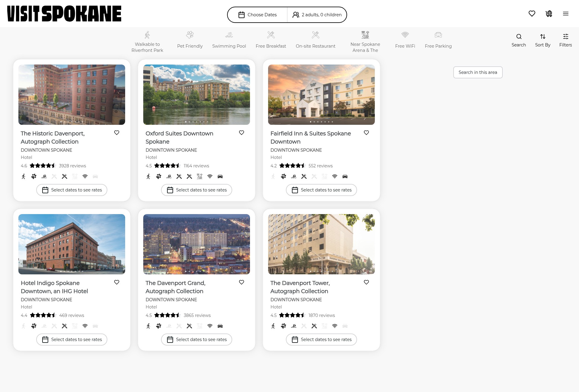Image resolution: width=579 pixels, height=392 pixels.
Task: Click The Davenport Grand night skyline photo
Action: tap(197, 244)
